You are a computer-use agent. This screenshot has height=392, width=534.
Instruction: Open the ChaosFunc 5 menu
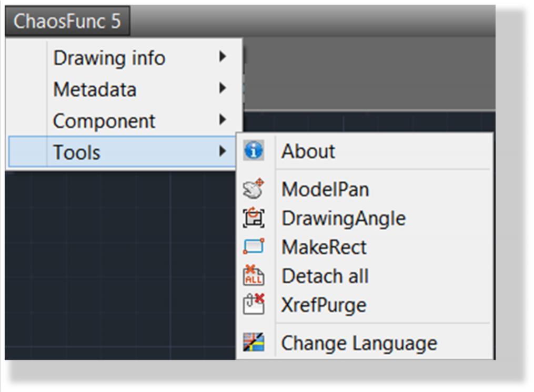(67, 21)
